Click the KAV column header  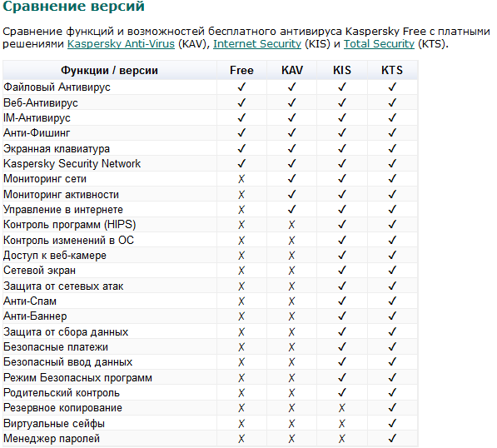[x=292, y=70]
